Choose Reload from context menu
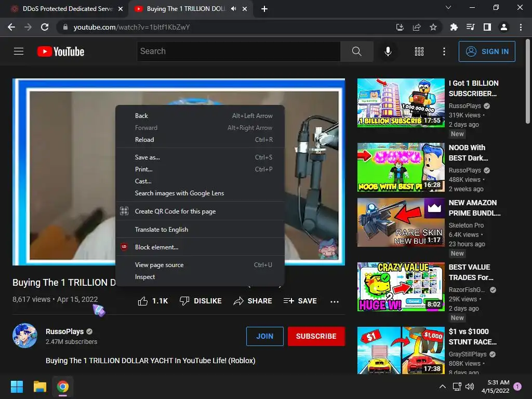The height and width of the screenshot is (399, 532). click(x=200, y=139)
